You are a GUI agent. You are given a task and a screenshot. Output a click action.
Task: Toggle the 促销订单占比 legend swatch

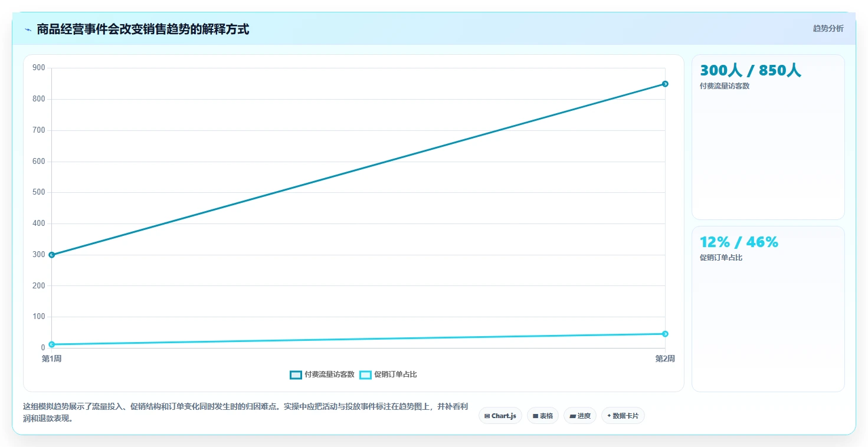point(365,374)
